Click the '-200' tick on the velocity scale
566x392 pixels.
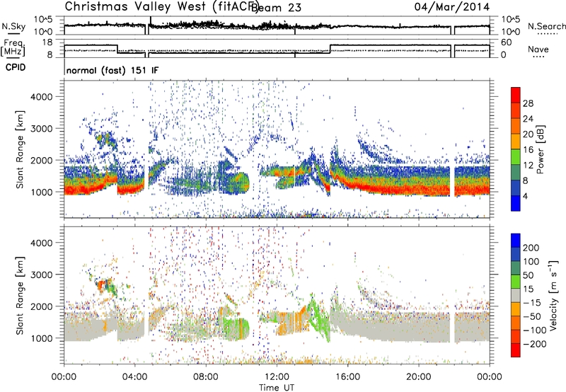pos(534,345)
